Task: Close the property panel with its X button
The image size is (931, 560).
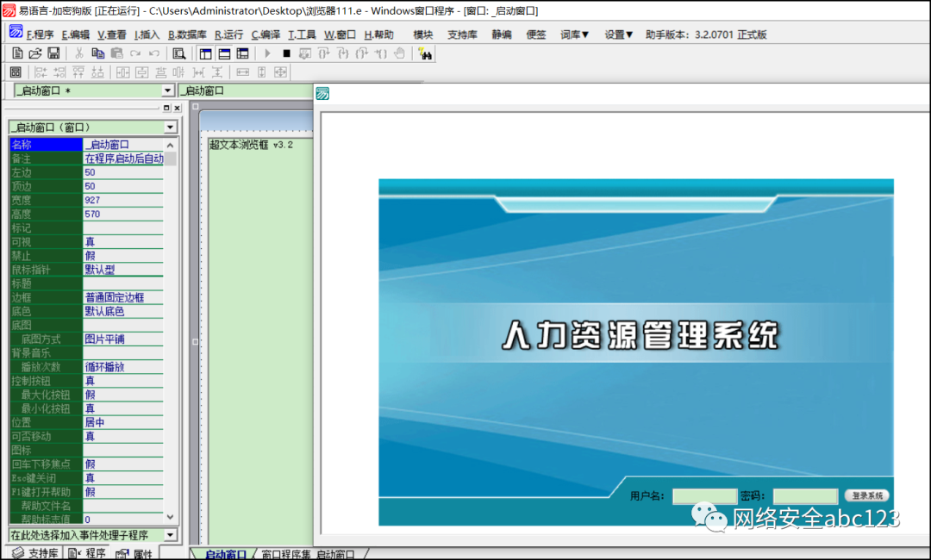Action: click(177, 108)
